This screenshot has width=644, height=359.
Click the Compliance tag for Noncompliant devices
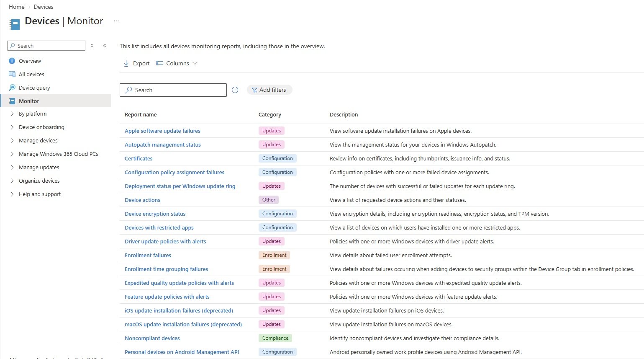(275, 338)
